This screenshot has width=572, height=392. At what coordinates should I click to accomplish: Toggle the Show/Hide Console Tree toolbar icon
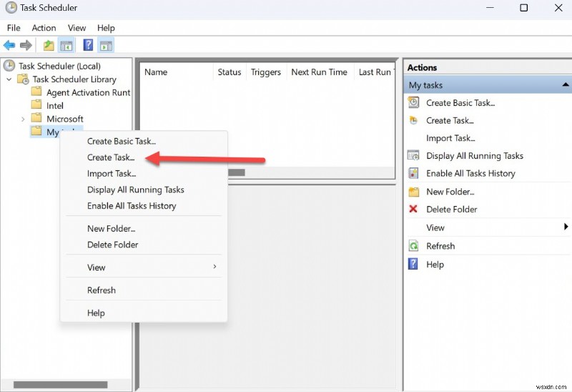tap(66, 46)
